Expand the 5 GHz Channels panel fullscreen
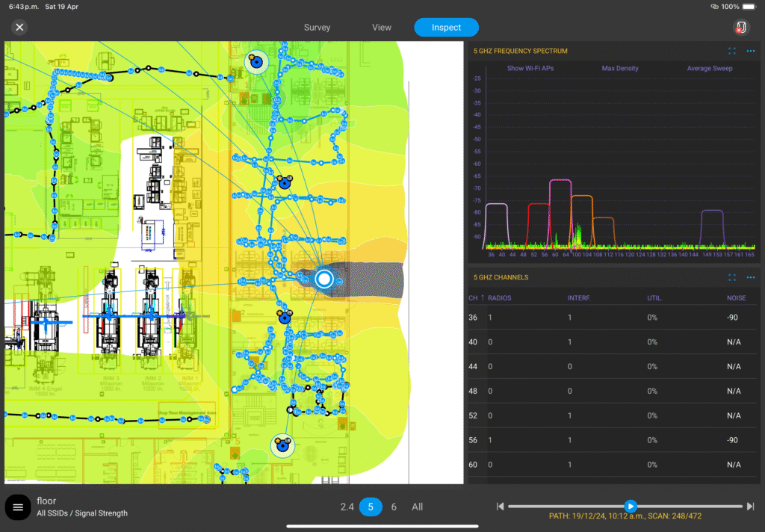The width and height of the screenshot is (765, 532). [x=732, y=277]
